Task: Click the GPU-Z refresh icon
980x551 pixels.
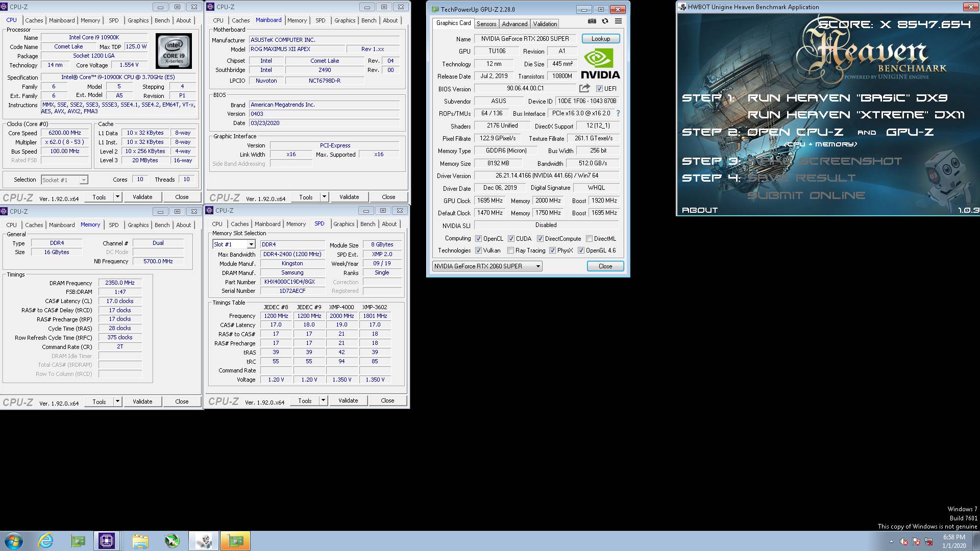Action: [605, 21]
